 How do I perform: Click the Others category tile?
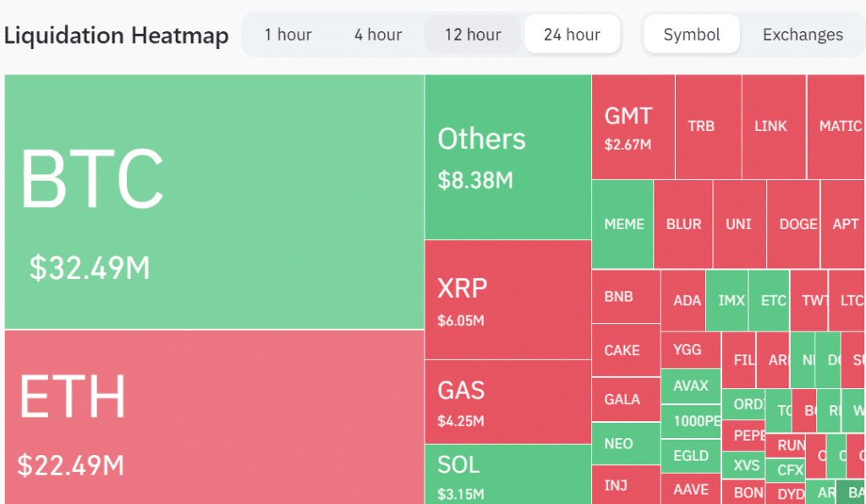coord(505,156)
